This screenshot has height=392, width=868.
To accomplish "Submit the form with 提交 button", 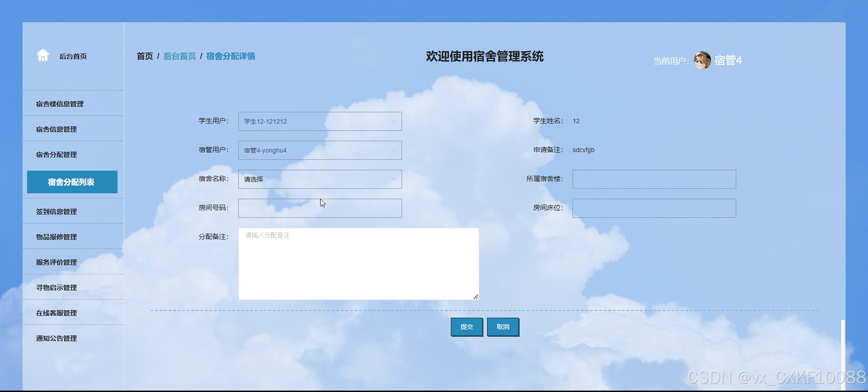I will click(466, 326).
